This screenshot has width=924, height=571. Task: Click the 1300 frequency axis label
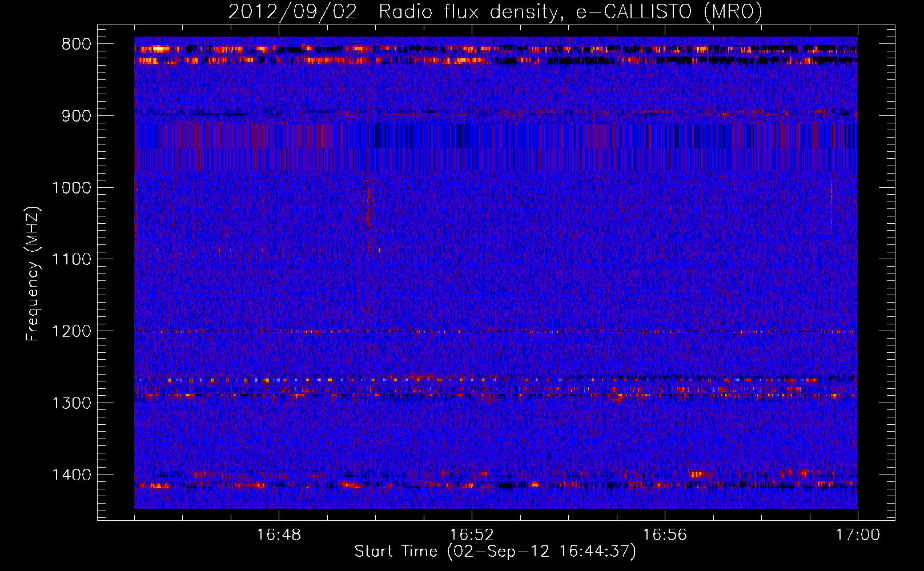(x=71, y=403)
